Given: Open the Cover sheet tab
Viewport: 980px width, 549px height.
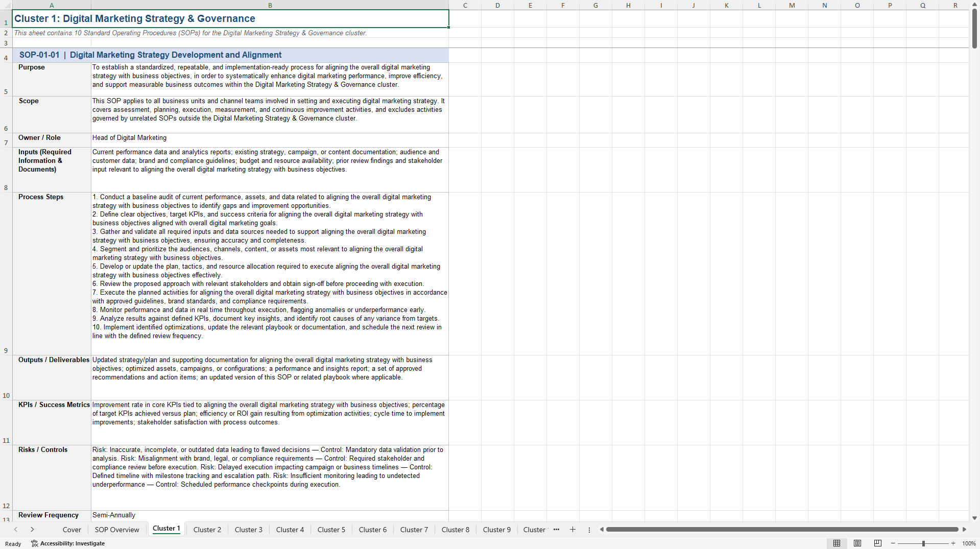Looking at the screenshot, I should [72, 530].
